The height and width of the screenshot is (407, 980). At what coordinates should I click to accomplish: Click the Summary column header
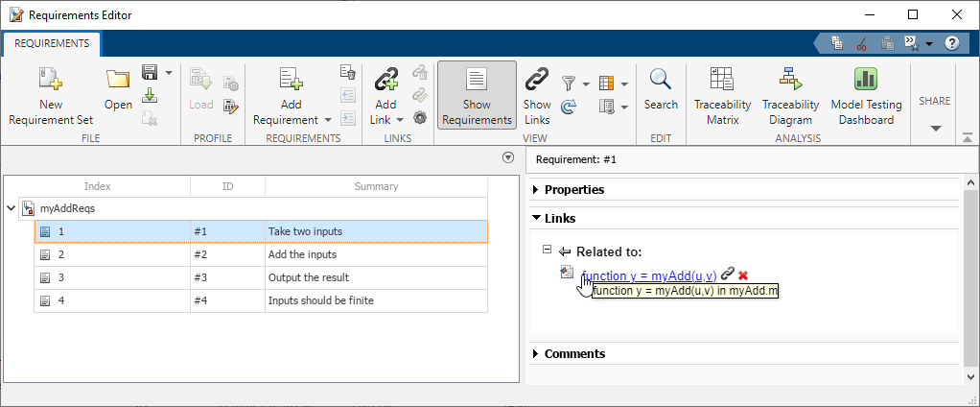pos(376,186)
